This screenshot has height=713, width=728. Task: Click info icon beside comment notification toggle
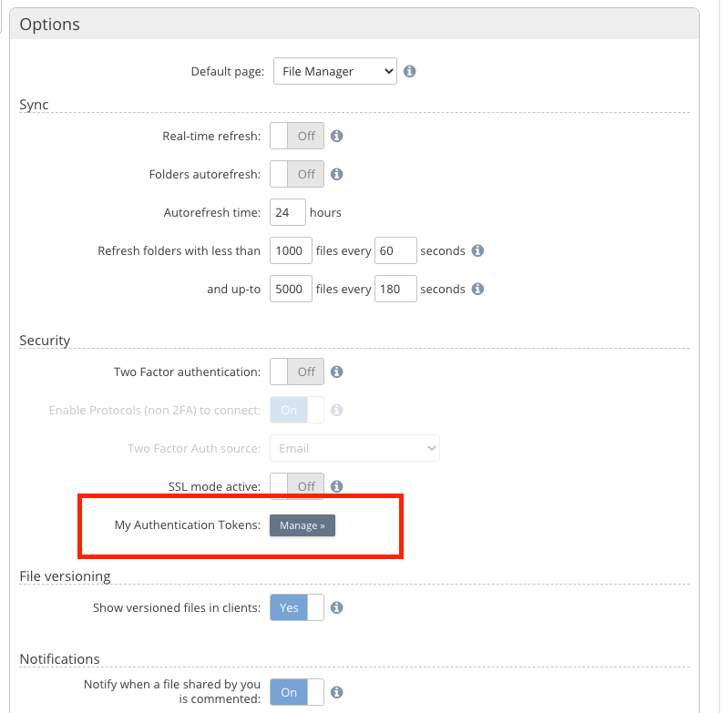(336, 692)
